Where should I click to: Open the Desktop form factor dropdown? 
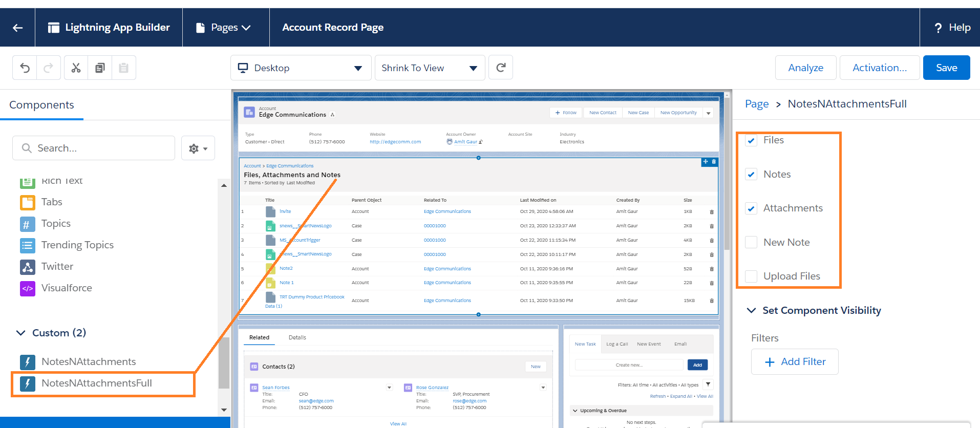pyautogui.click(x=301, y=68)
